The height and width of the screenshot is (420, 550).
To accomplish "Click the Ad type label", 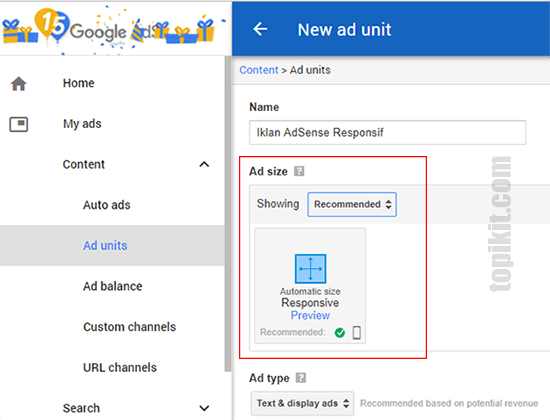I will pyautogui.click(x=269, y=378).
